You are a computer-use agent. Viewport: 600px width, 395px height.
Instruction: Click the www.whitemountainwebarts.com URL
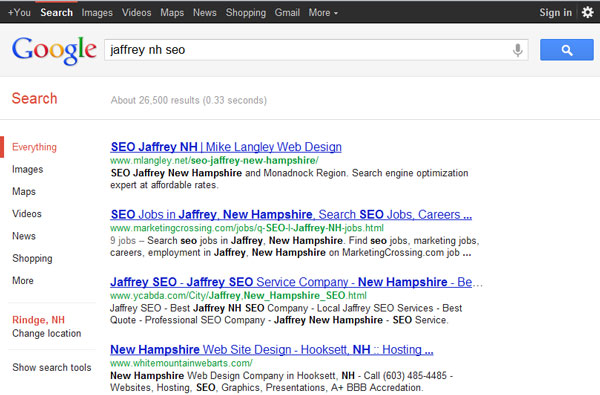click(181, 363)
